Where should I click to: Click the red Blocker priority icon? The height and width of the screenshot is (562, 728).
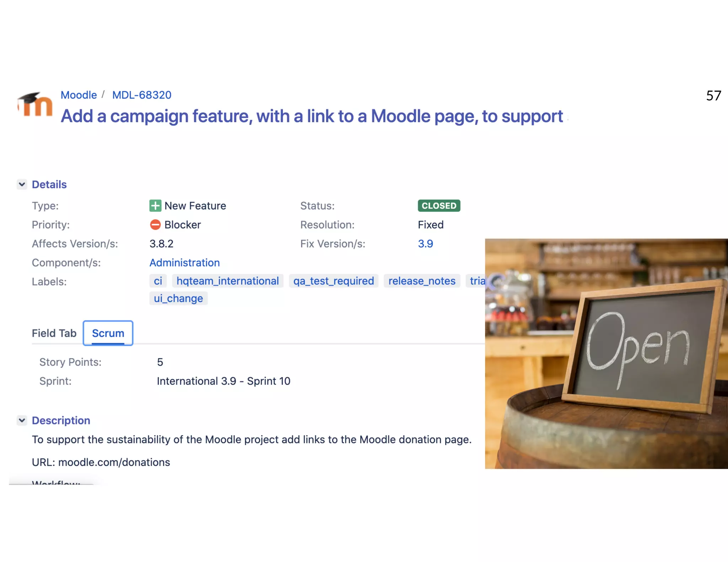(x=155, y=225)
